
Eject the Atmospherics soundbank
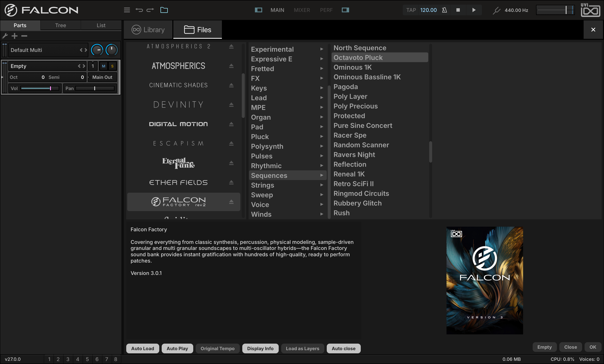point(231,66)
